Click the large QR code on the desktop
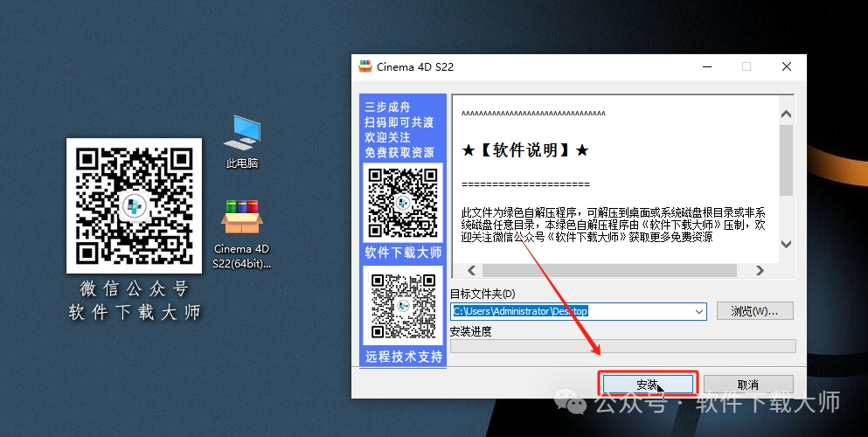The height and width of the screenshot is (437, 868). 134,205
